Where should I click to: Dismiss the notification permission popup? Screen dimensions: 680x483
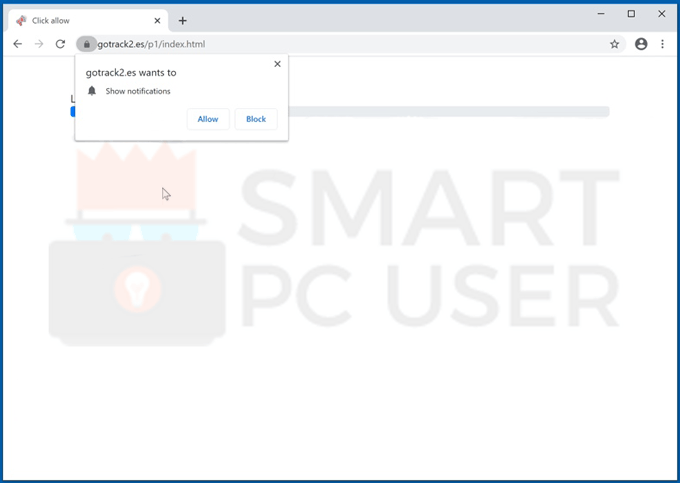tap(278, 64)
